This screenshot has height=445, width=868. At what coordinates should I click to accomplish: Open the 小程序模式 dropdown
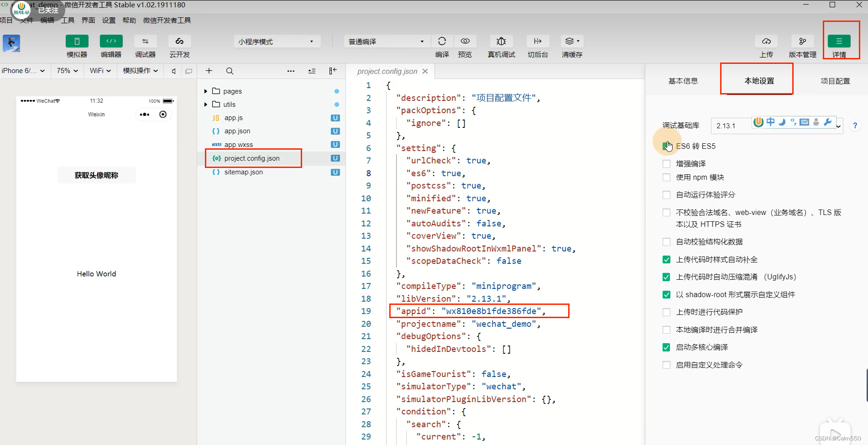click(x=277, y=42)
